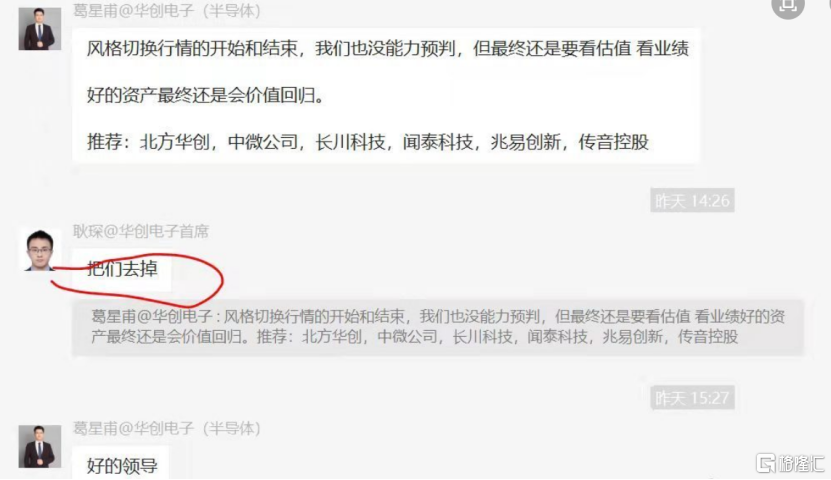Open the top 葛星甫 profile avatar
The image size is (831, 480).
coord(40,29)
